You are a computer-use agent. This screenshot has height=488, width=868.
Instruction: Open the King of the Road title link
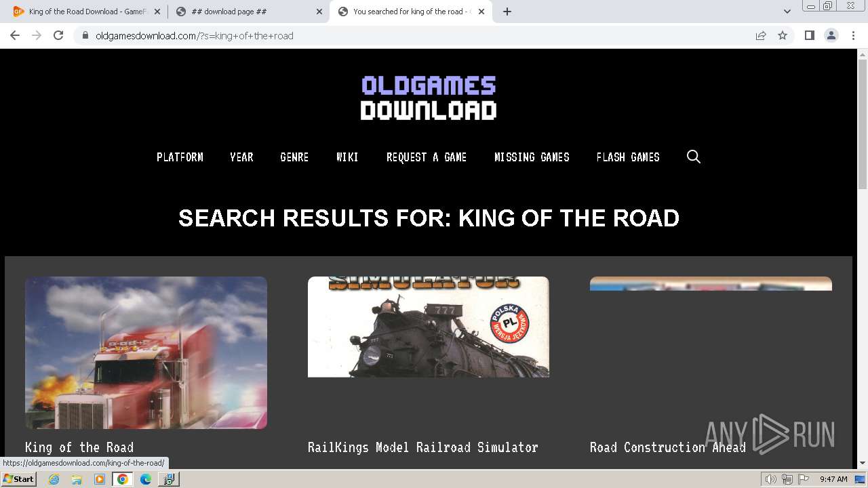click(x=79, y=447)
